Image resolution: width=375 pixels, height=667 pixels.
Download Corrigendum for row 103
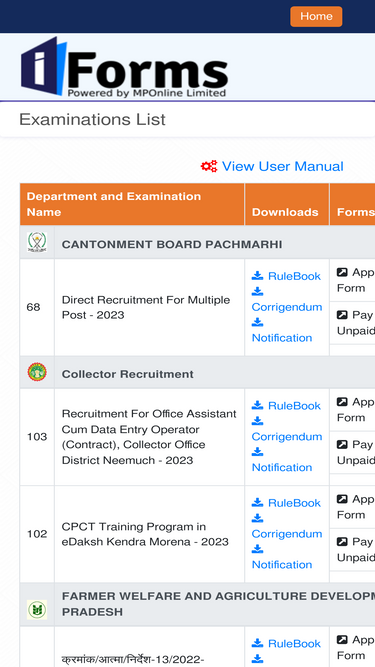click(287, 437)
